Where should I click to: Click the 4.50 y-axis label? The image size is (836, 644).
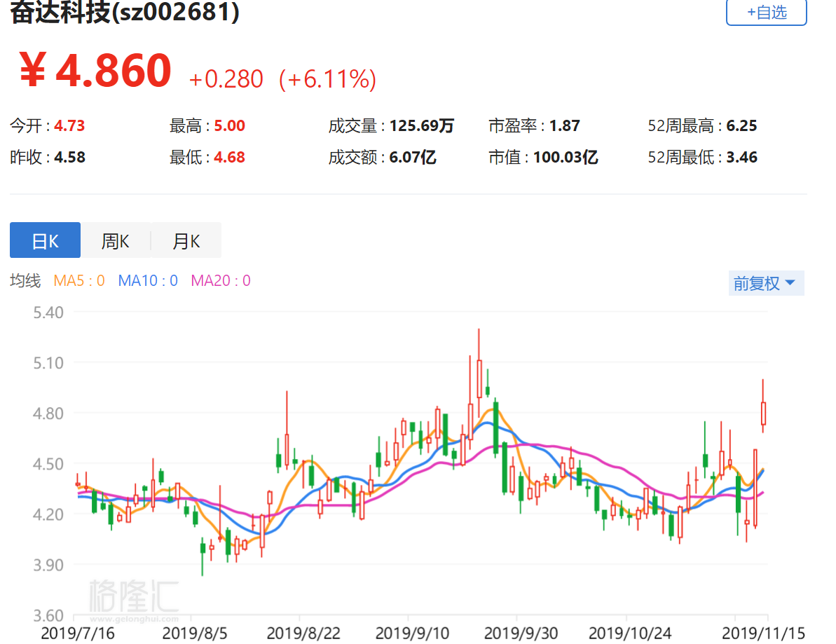click(48, 464)
